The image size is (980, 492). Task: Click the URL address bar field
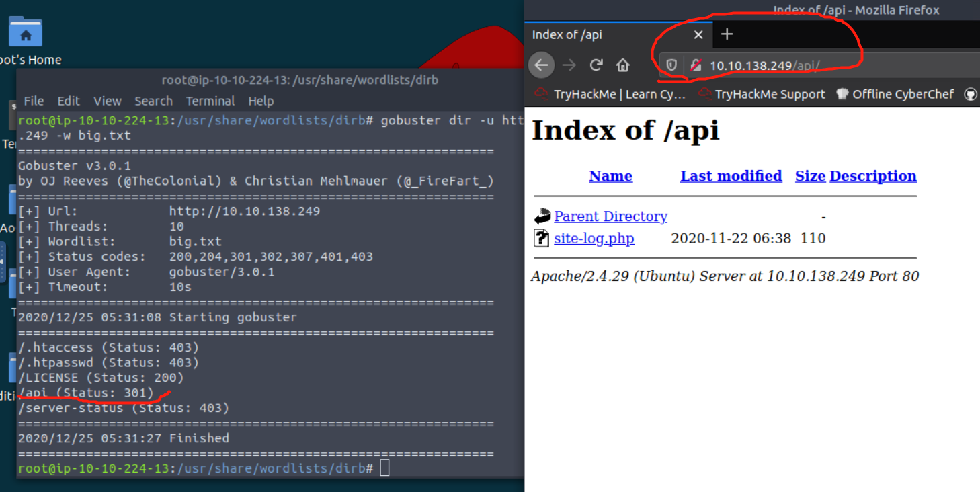coord(840,65)
